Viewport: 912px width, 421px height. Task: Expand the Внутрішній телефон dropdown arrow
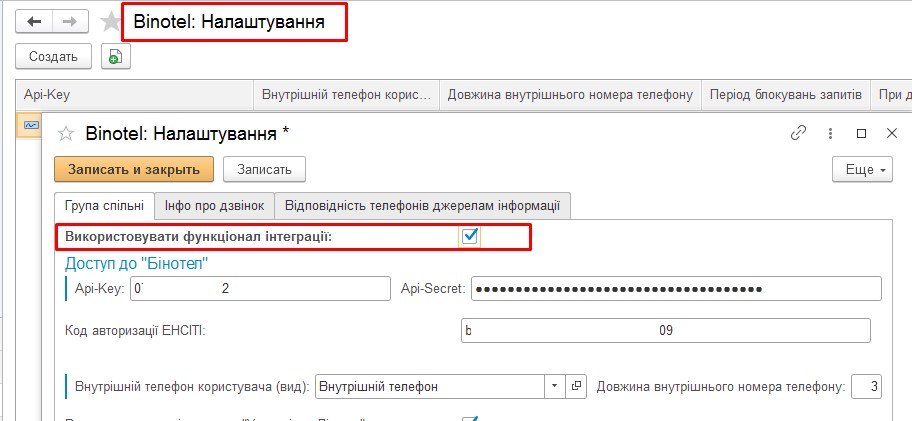[x=555, y=386]
